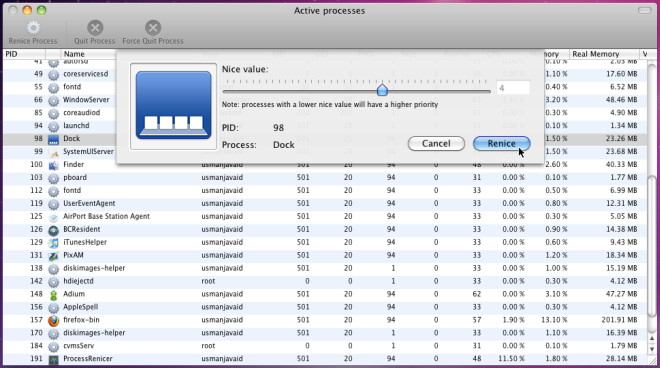This screenshot has width=660, height=368.
Task: Confirm with the Renice button
Action: click(x=501, y=144)
